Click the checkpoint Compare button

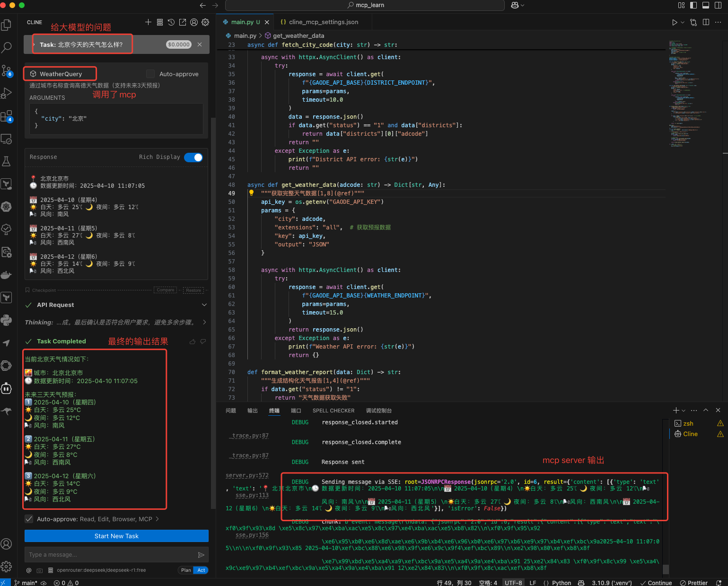coord(166,290)
